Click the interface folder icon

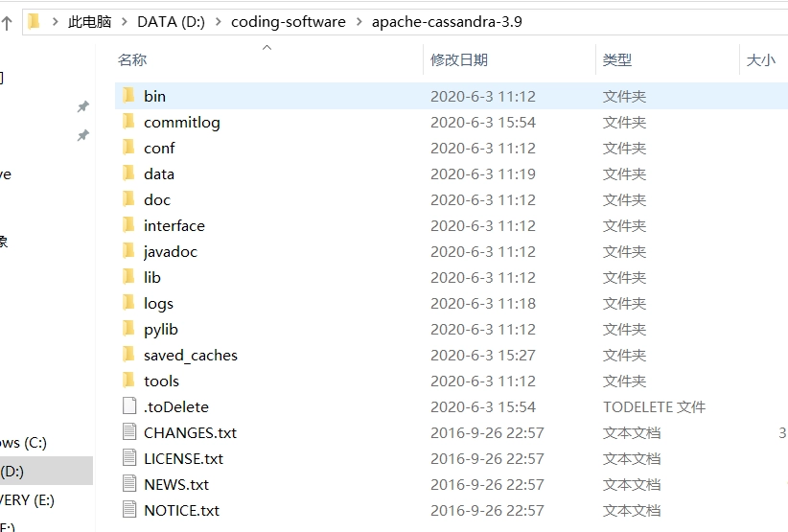click(128, 224)
